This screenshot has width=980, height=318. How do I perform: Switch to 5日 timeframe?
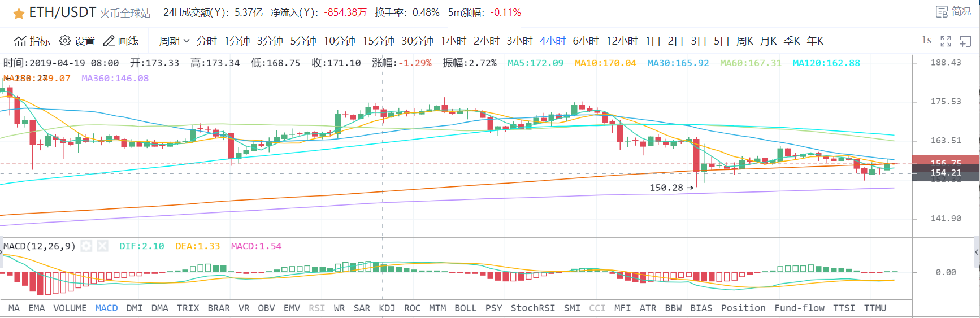722,41
